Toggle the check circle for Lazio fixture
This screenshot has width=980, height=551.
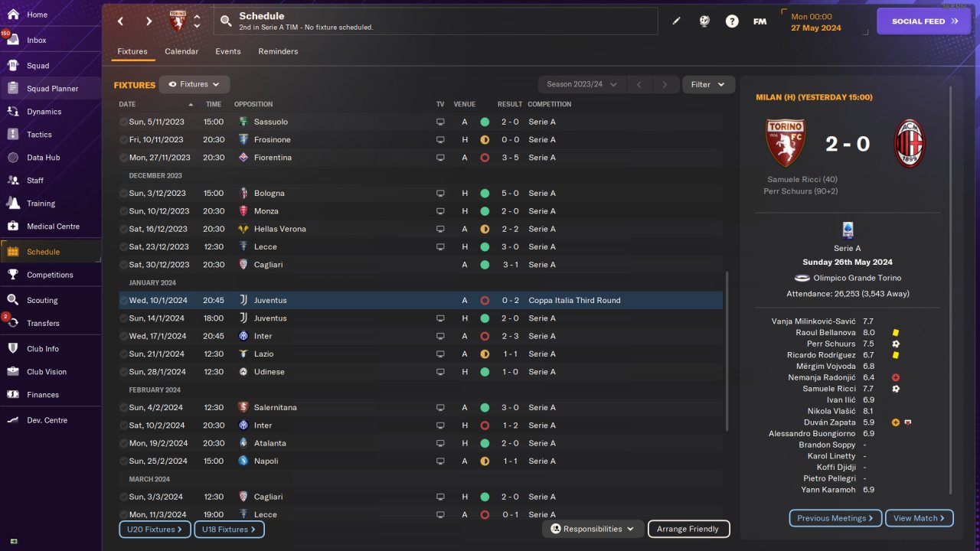click(x=123, y=354)
